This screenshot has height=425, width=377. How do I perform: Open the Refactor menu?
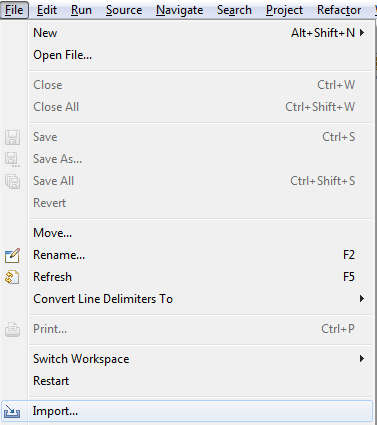click(339, 10)
